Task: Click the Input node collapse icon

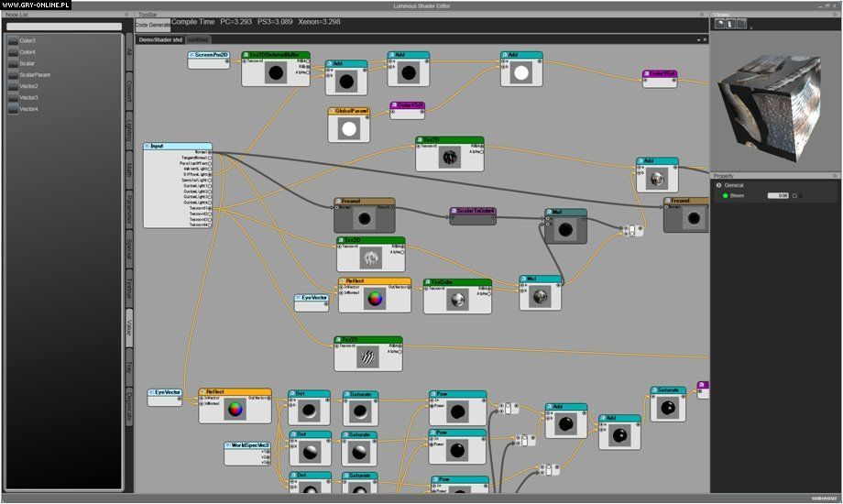Action: 147,147
